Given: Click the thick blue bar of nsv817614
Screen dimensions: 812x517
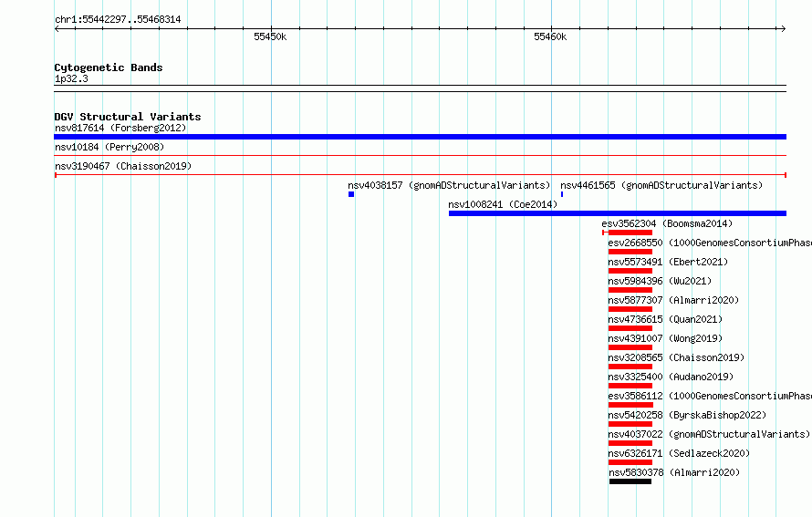Looking at the screenshot, I should [420, 137].
